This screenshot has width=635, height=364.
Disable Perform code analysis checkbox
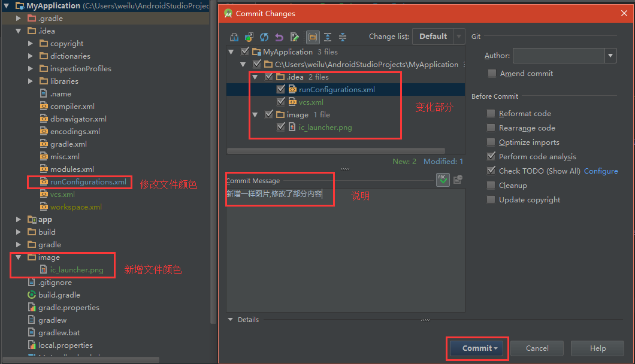[x=491, y=156]
